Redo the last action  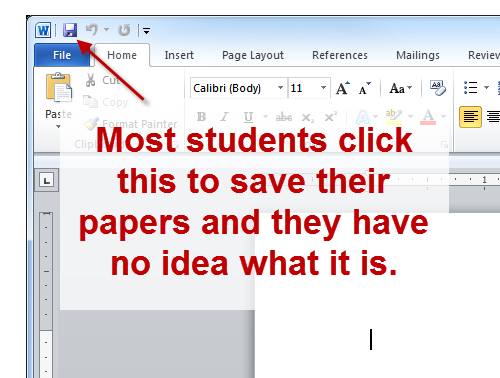(x=124, y=30)
